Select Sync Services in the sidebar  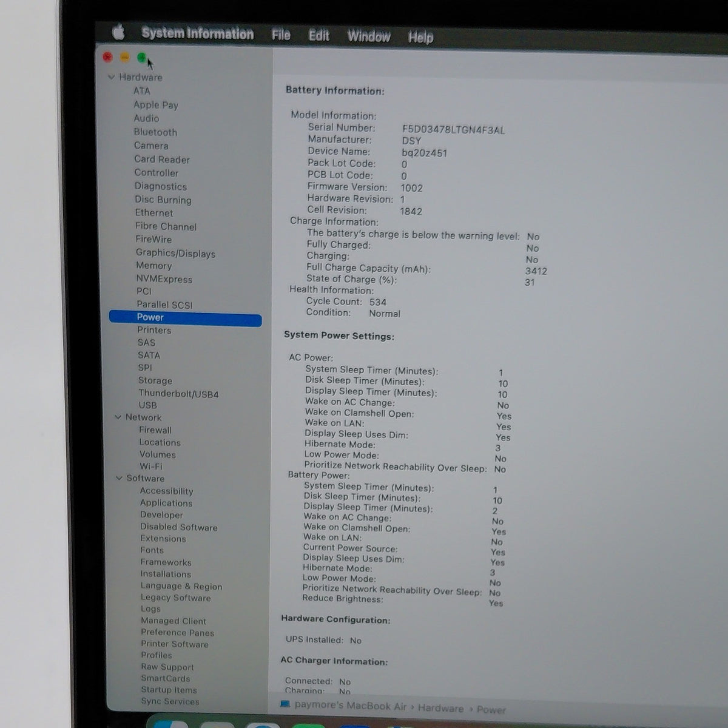coord(170,701)
